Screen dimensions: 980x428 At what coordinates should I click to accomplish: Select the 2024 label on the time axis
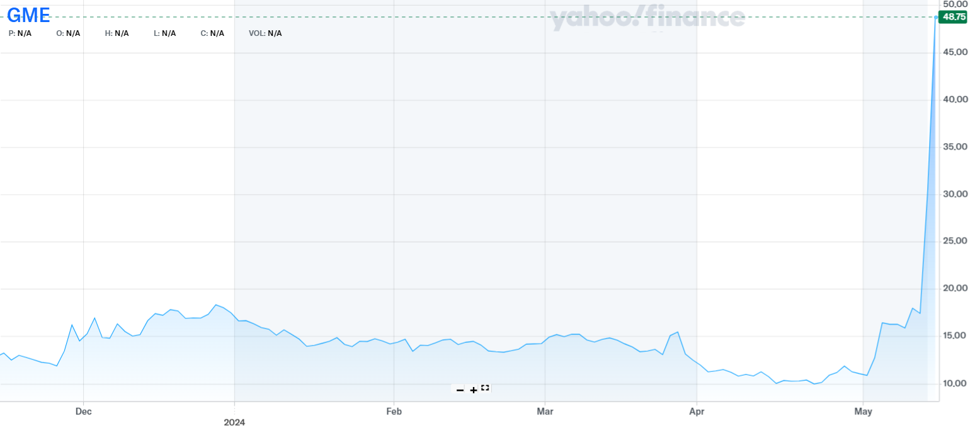point(234,422)
